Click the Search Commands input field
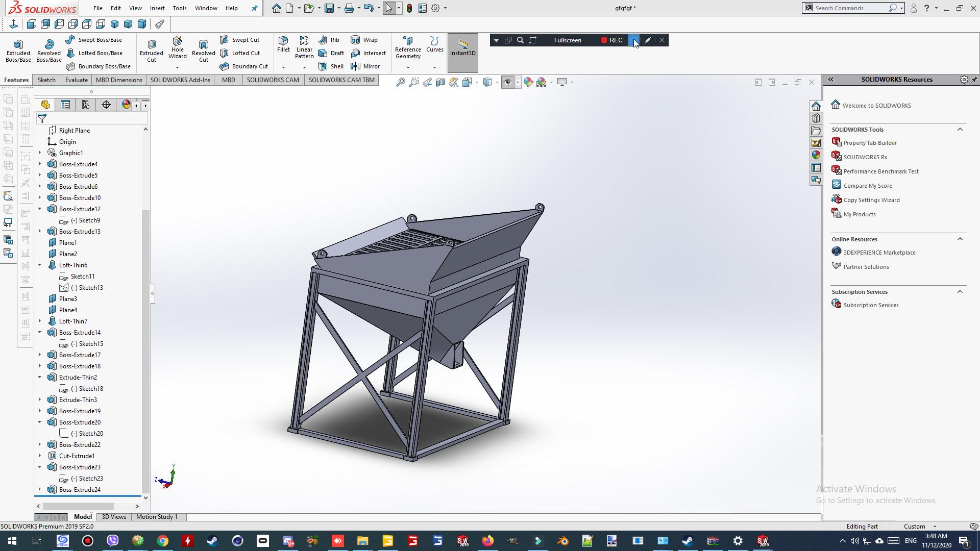This screenshot has width=980, height=551. 851,8
